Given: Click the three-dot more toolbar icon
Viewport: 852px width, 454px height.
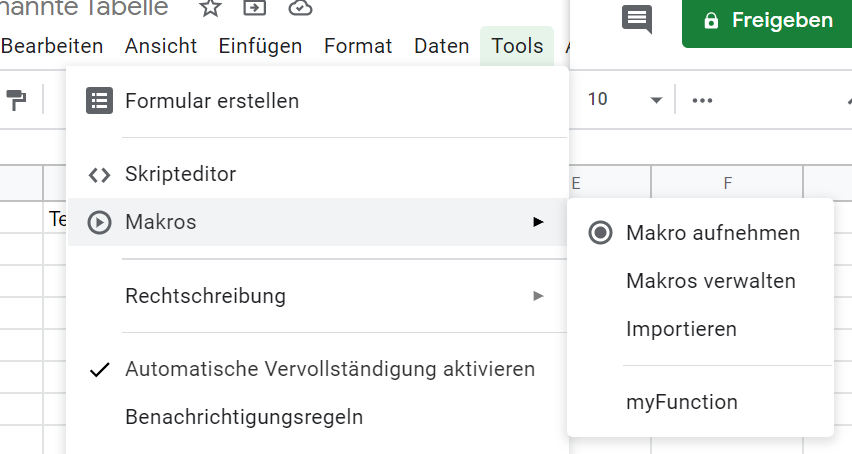Looking at the screenshot, I should tap(703, 100).
